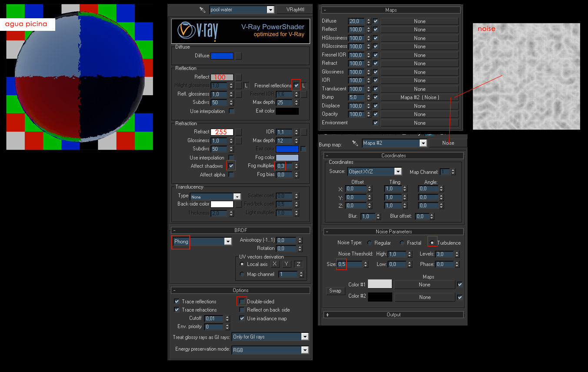588x372 pixels.
Task: Click the None map button for Environment
Action: [420, 123]
